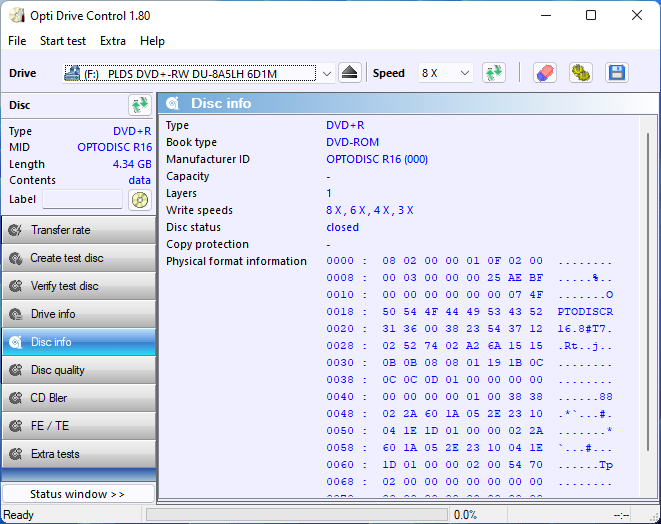This screenshot has height=524, width=661.
Task: Click the Copy protection label
Action: click(x=207, y=244)
